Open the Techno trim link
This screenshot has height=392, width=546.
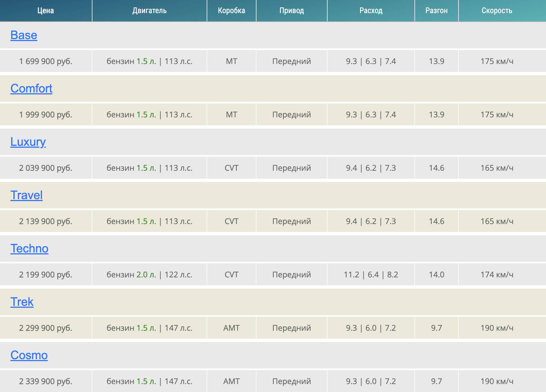point(29,249)
